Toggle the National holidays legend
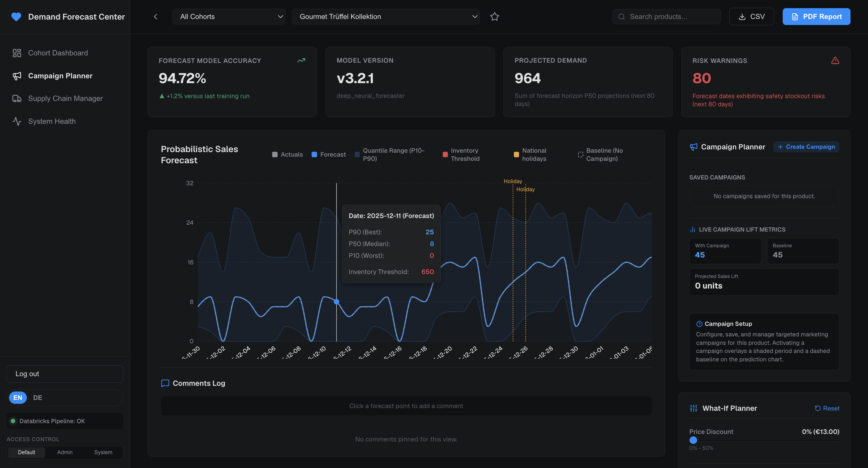This screenshot has width=868, height=468. (530, 154)
